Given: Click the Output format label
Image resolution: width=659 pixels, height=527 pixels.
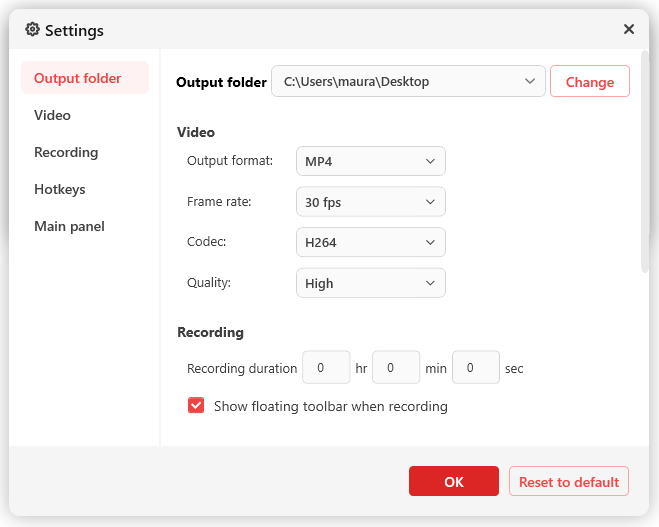Looking at the screenshot, I should [x=230, y=161].
